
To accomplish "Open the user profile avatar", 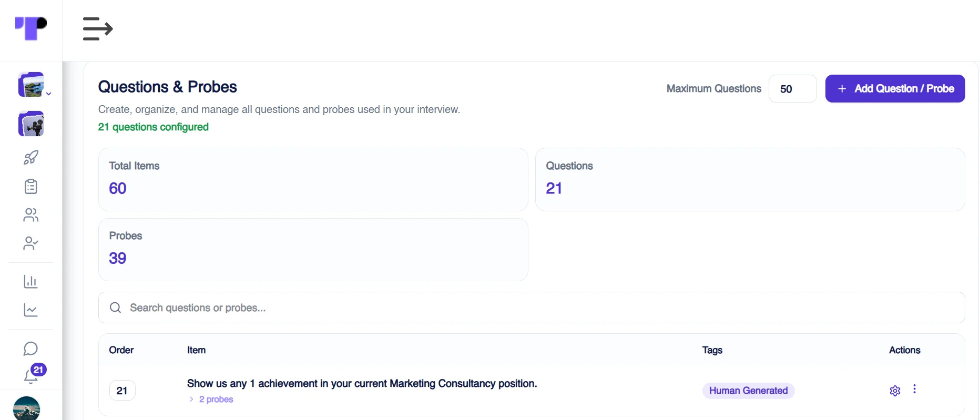I will coord(26,408).
